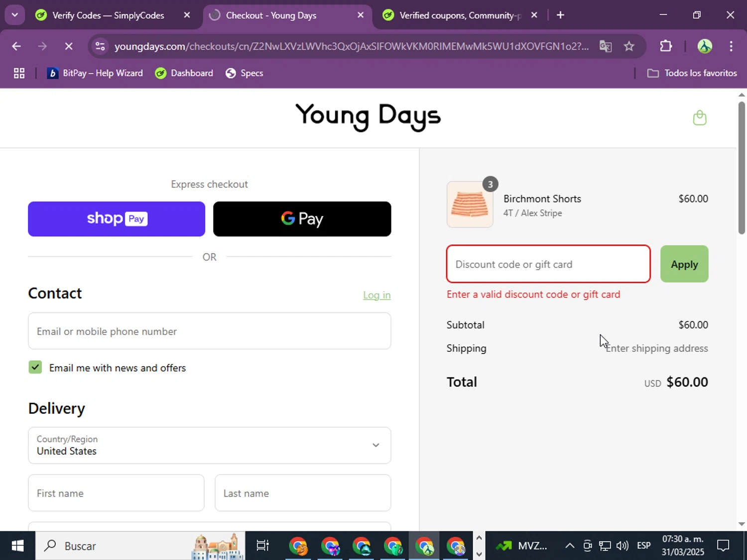Click the page vertical scrollbar thumb

click(x=742, y=168)
